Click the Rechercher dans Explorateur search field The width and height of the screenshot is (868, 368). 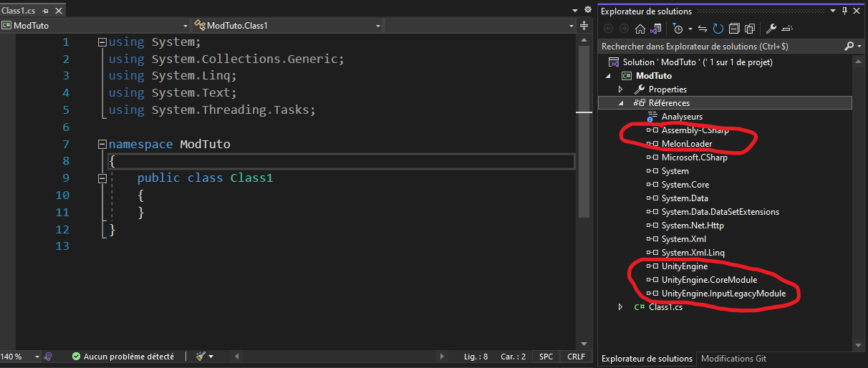coord(720,46)
